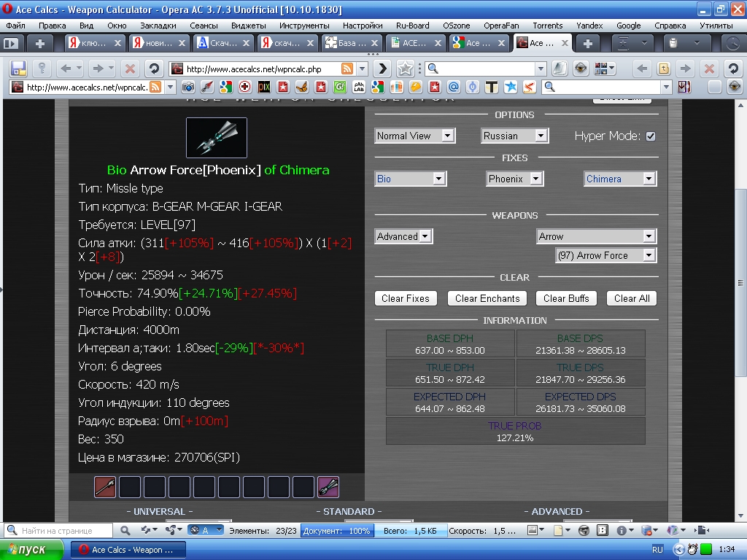
Task: Click the BASE DPH value cell
Action: pyautogui.click(x=449, y=344)
